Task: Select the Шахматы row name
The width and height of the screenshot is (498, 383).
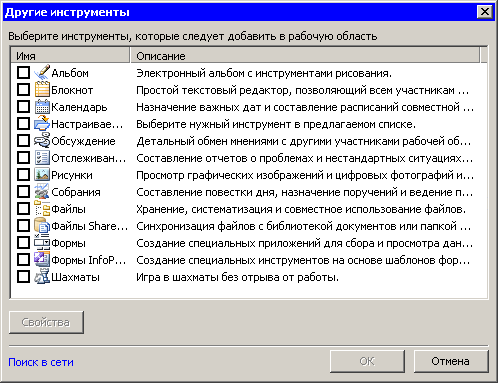Action: [x=75, y=277]
